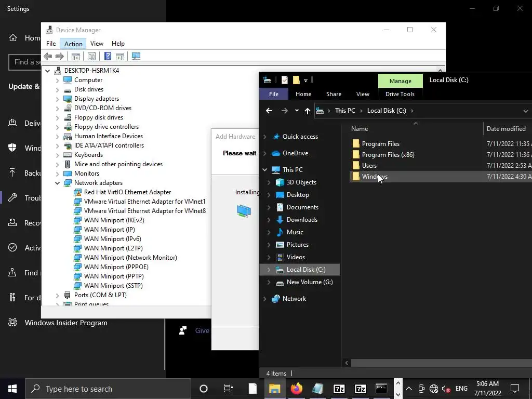Screen dimensions: 532x399
Task: Click File Explorer forward navigation arrow
Action: pyautogui.click(x=284, y=111)
